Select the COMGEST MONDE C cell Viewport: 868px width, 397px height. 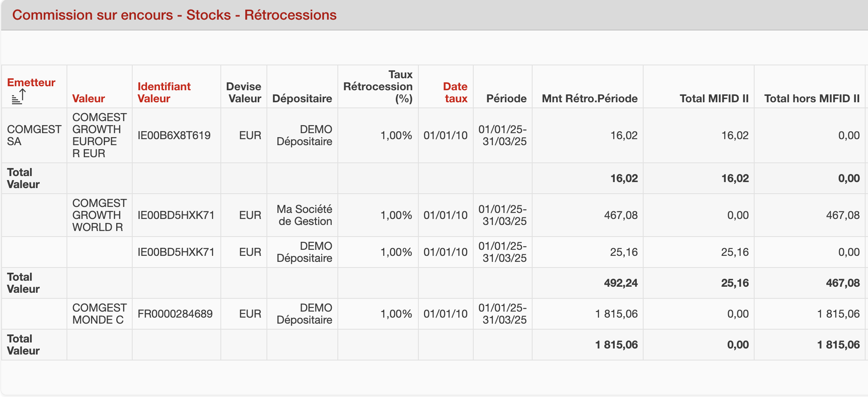[x=99, y=314]
